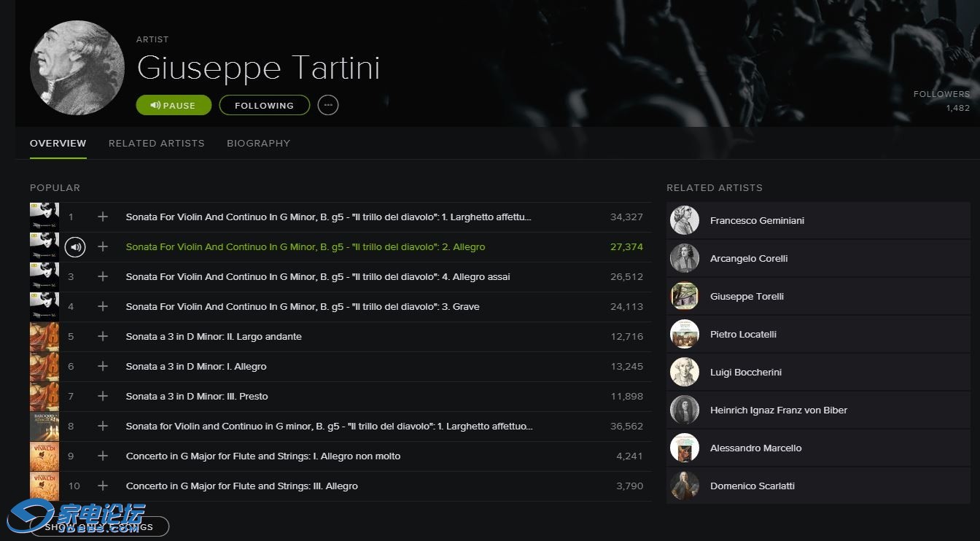
Task: Click the plus icon beside "Sonata a 3 in D Minor: III. Presto"
Action: 102,396
